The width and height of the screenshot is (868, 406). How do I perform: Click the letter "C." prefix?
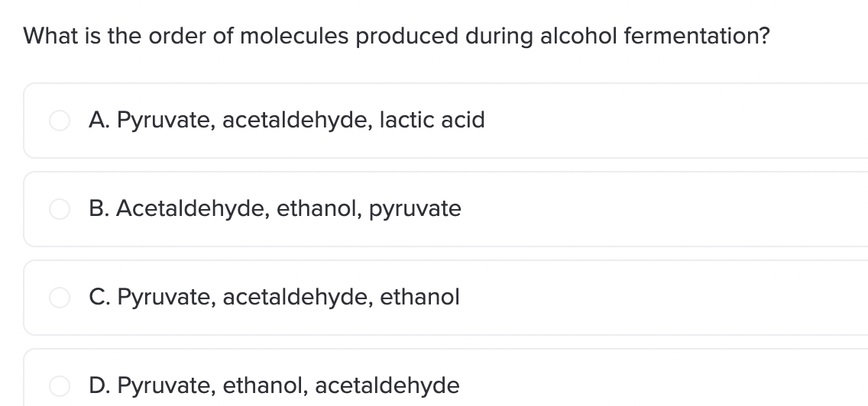point(98,298)
